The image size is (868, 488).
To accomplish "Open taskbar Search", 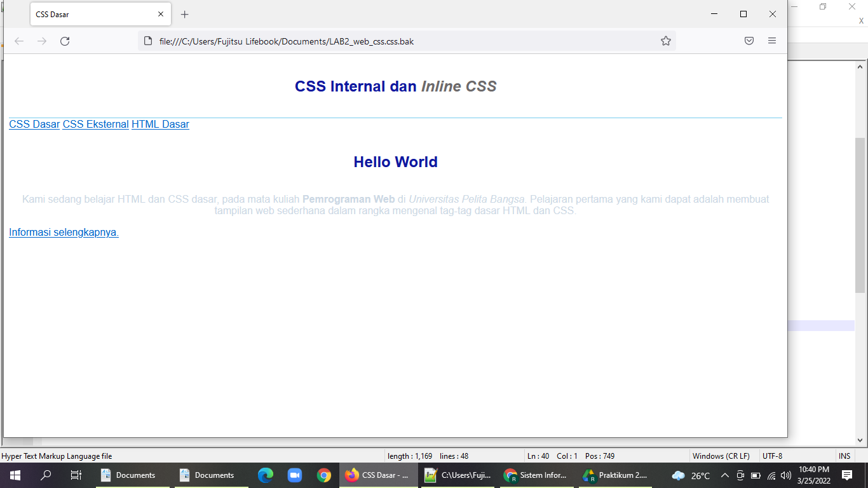I will (46, 475).
